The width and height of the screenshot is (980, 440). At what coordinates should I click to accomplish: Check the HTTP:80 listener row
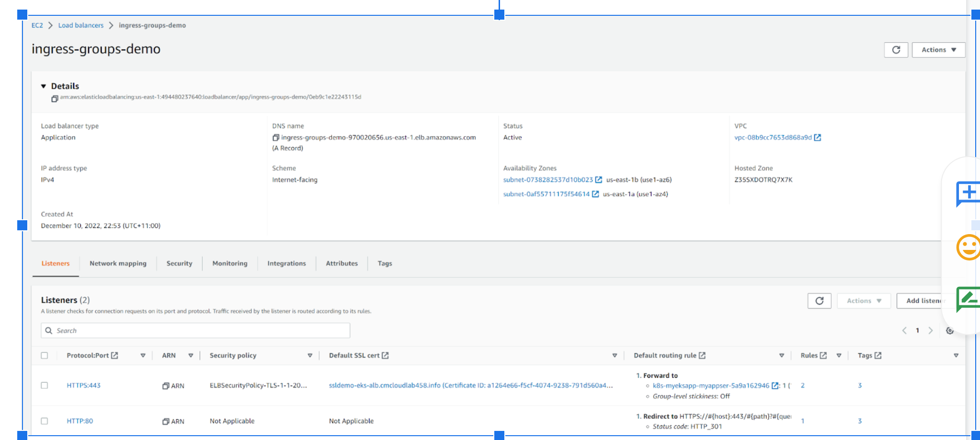[45, 421]
